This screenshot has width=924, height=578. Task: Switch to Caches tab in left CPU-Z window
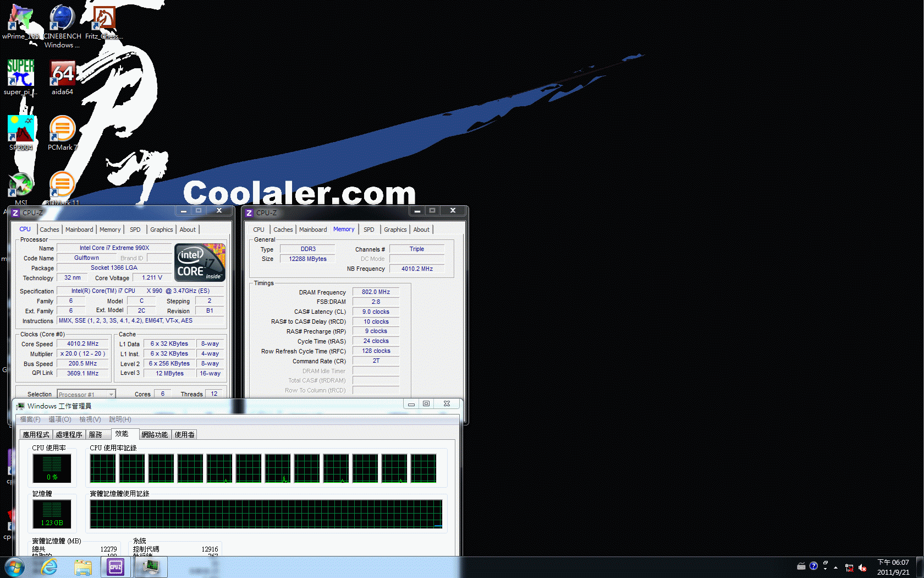pyautogui.click(x=49, y=230)
